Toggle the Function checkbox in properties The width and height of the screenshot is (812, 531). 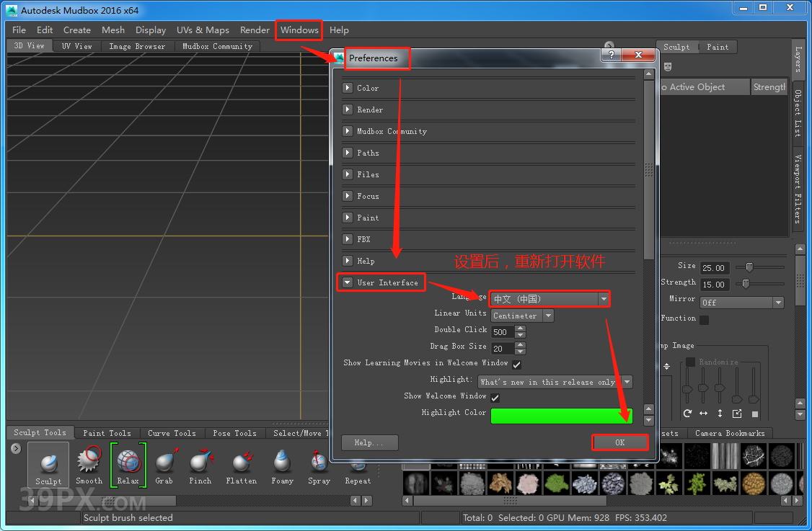point(704,319)
